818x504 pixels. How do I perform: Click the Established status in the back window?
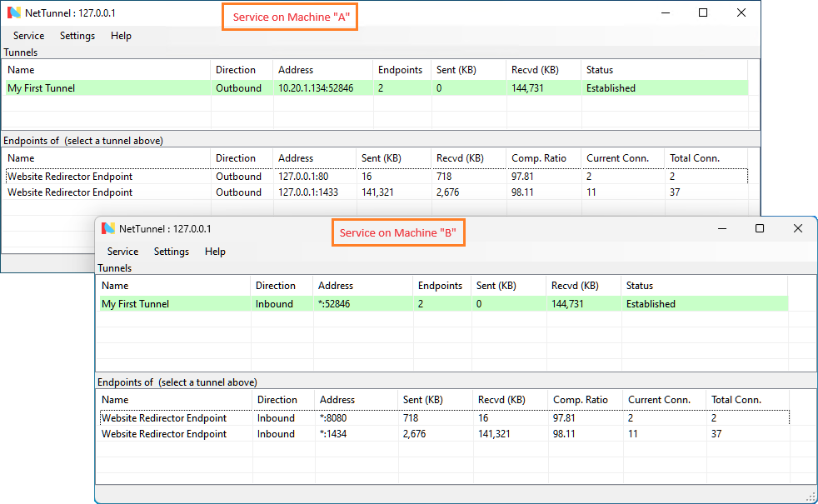tap(611, 88)
